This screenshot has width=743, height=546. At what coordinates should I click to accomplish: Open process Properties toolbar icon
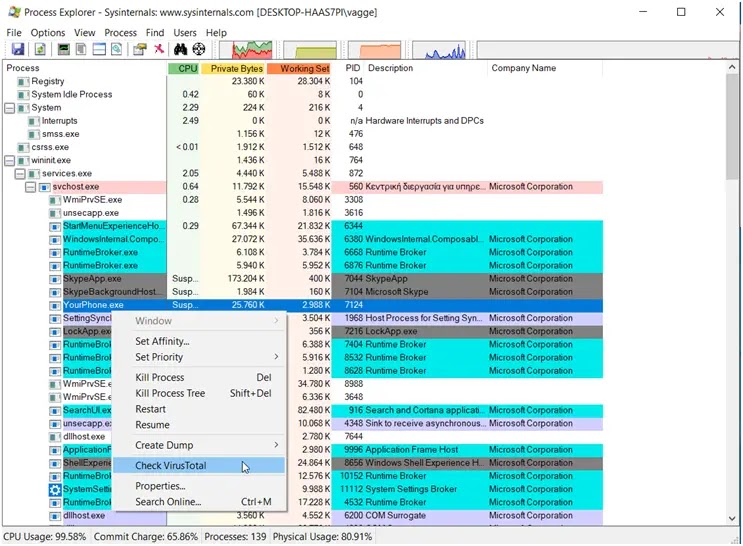point(140,49)
